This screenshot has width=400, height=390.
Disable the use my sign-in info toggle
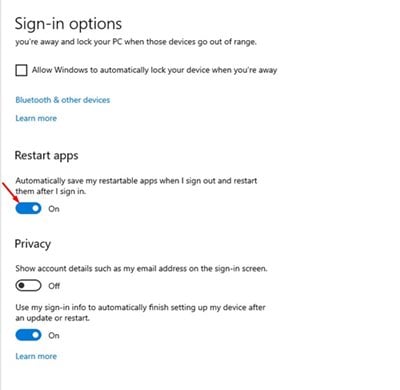tap(28, 335)
